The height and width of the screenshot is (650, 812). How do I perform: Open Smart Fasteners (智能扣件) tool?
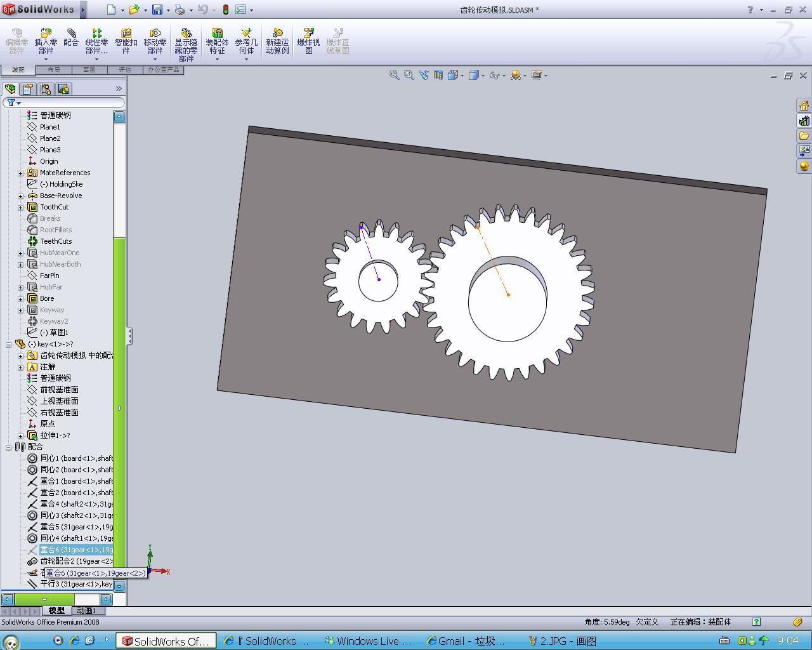pyautogui.click(x=126, y=41)
